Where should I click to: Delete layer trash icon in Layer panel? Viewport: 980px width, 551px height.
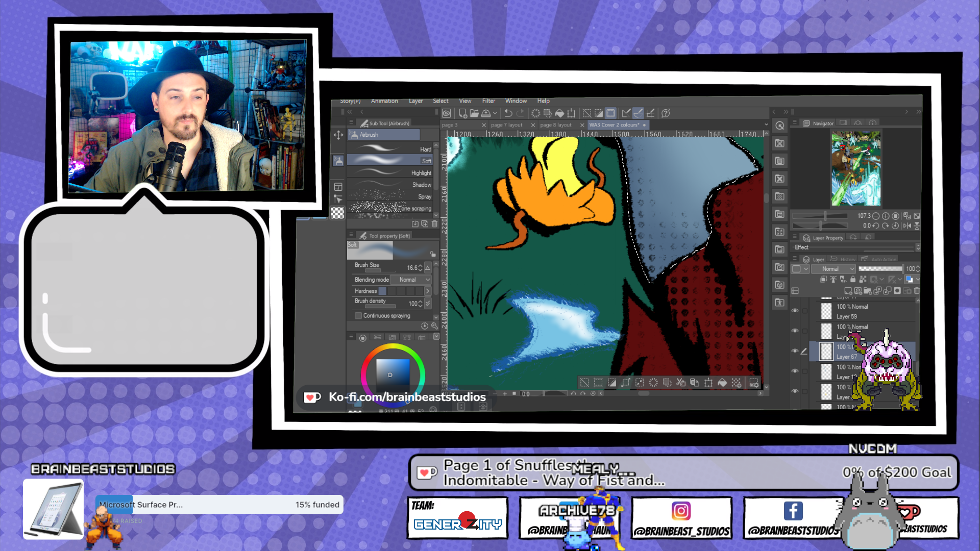coord(917,291)
